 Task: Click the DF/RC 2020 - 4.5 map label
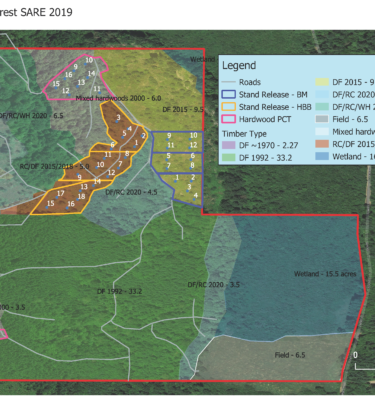(131, 192)
